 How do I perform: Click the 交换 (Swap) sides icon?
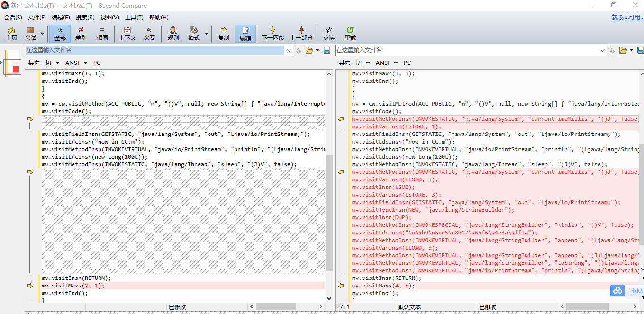329,33
